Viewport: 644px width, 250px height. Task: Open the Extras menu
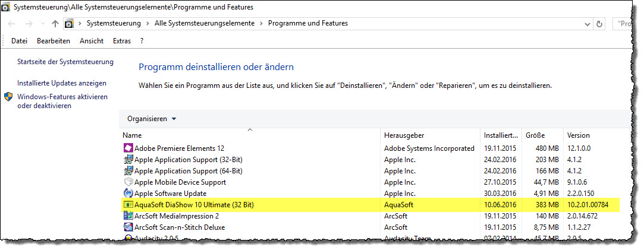click(122, 41)
